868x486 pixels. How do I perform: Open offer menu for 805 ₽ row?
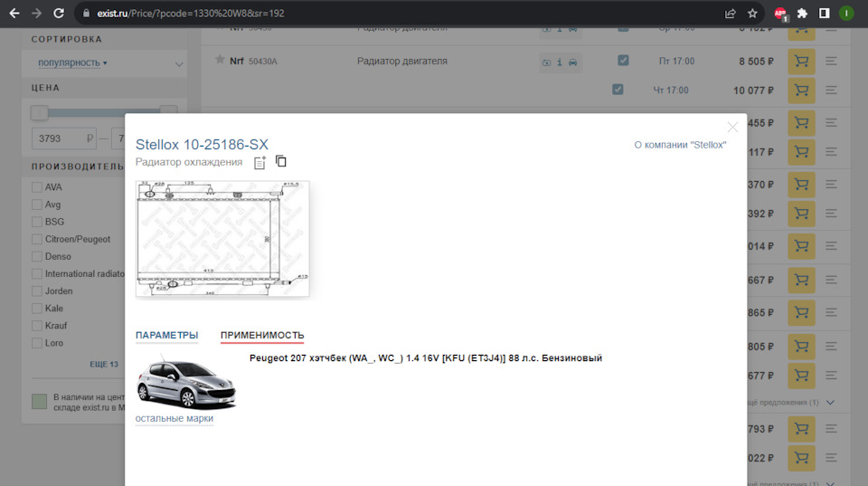click(x=831, y=347)
